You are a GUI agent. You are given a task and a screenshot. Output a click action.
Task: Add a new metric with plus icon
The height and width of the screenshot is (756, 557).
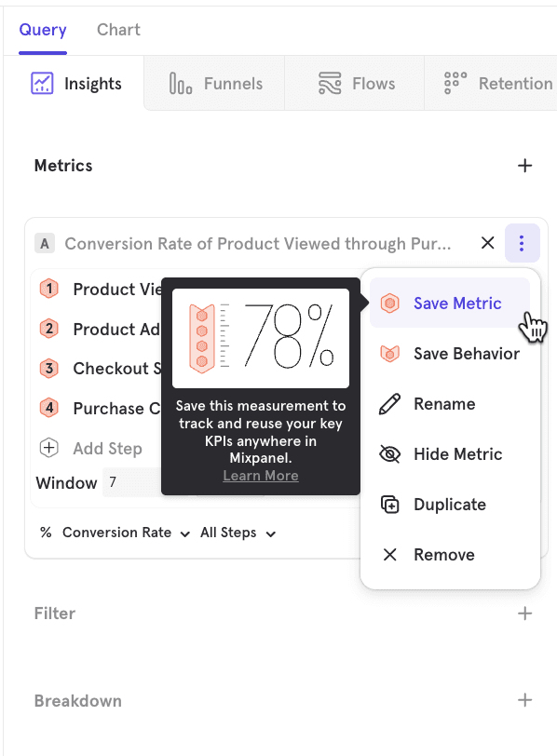524,166
